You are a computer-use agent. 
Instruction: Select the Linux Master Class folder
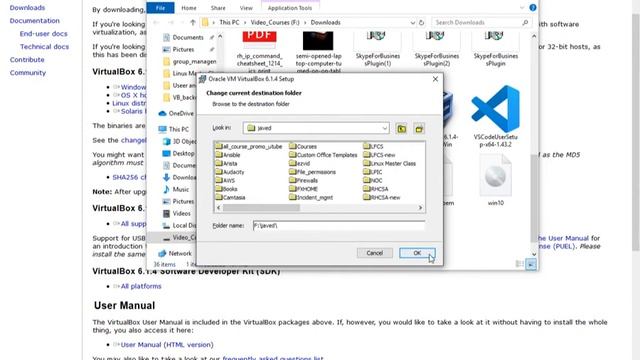(389, 164)
